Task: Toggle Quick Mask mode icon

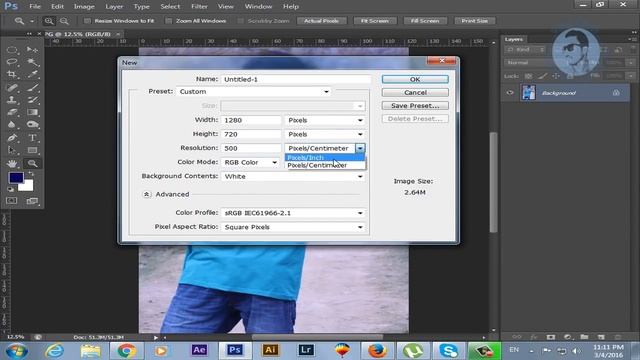Action: point(11,201)
